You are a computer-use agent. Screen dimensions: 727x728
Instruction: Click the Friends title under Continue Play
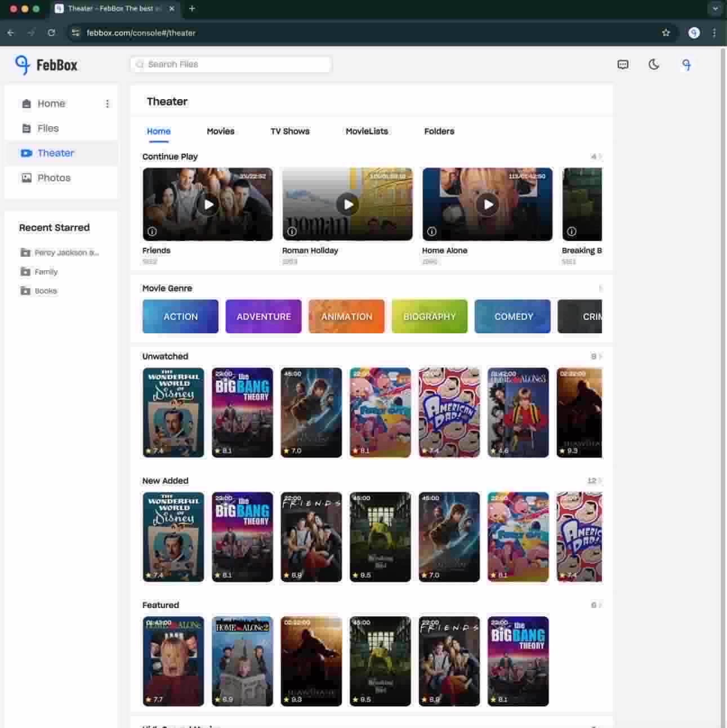pyautogui.click(x=156, y=251)
